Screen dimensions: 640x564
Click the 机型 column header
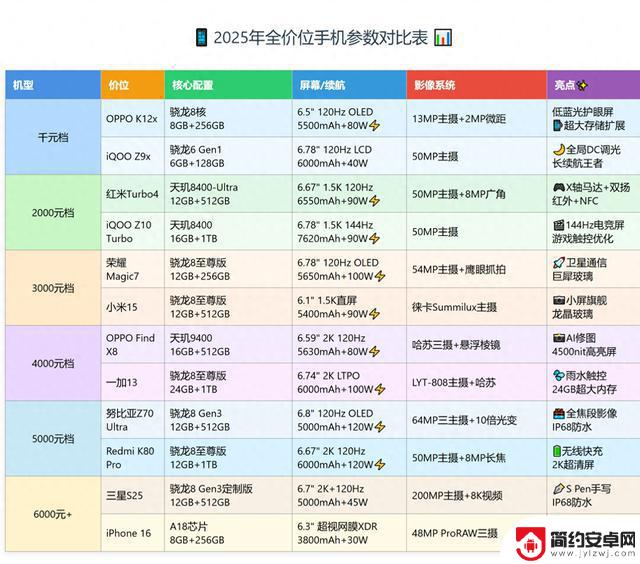[x=53, y=85]
